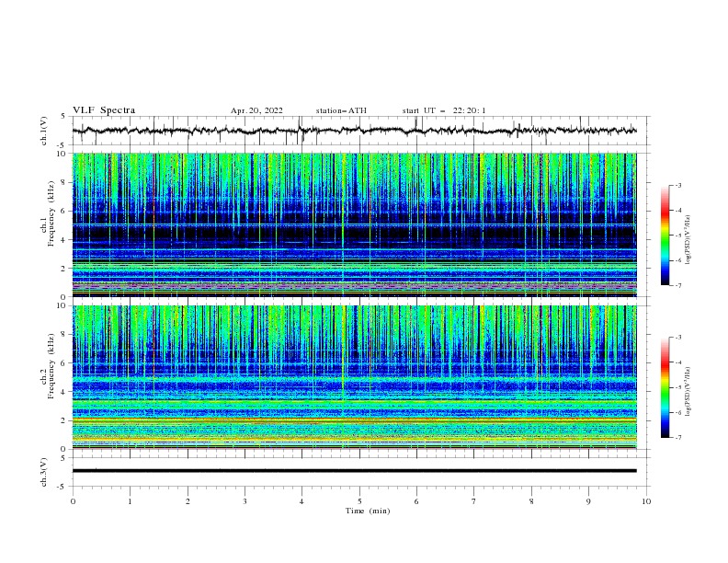Click the ch.1 voltage waveform trace
This screenshot has width=728, height=563.
coord(354,131)
